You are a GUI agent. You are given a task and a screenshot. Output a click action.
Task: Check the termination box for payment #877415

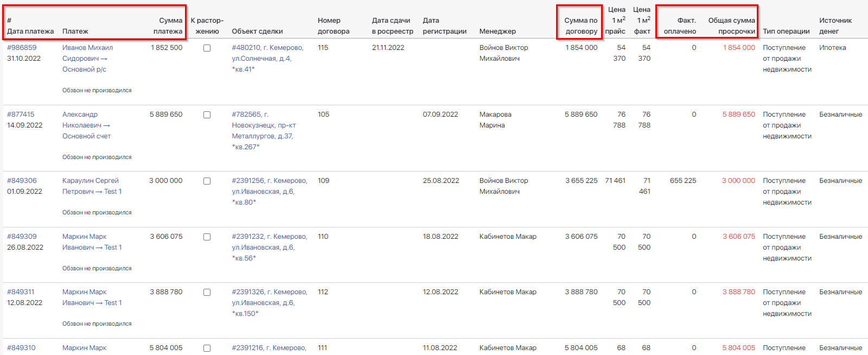(207, 115)
